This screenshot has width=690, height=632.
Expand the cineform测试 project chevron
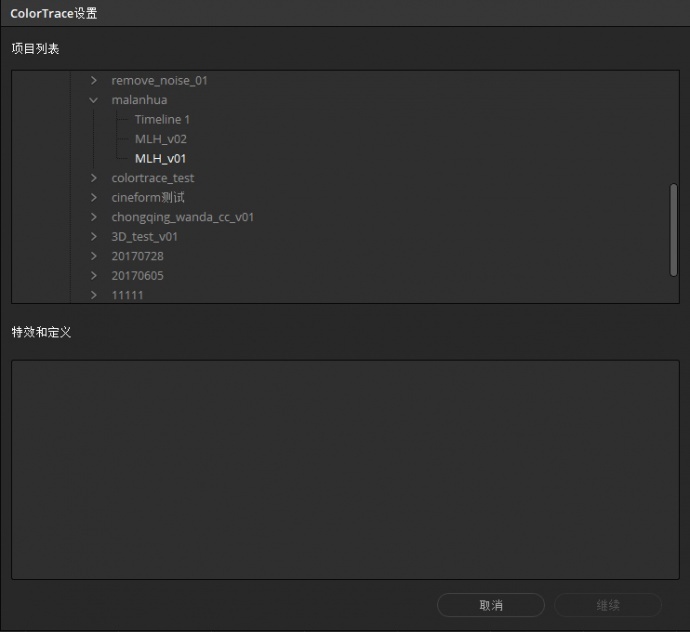(x=93, y=198)
